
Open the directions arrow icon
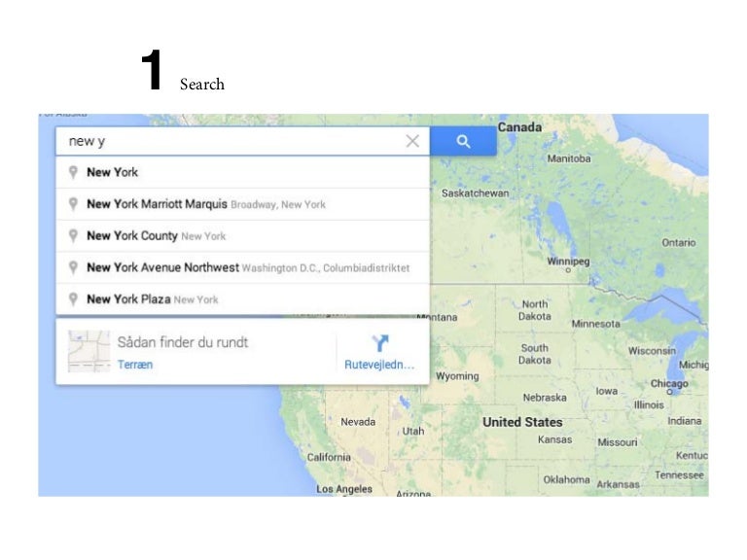(x=380, y=343)
